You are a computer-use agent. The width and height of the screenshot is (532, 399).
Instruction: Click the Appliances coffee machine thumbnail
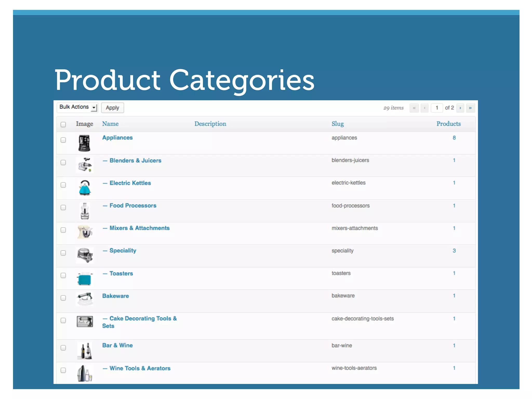(x=84, y=143)
